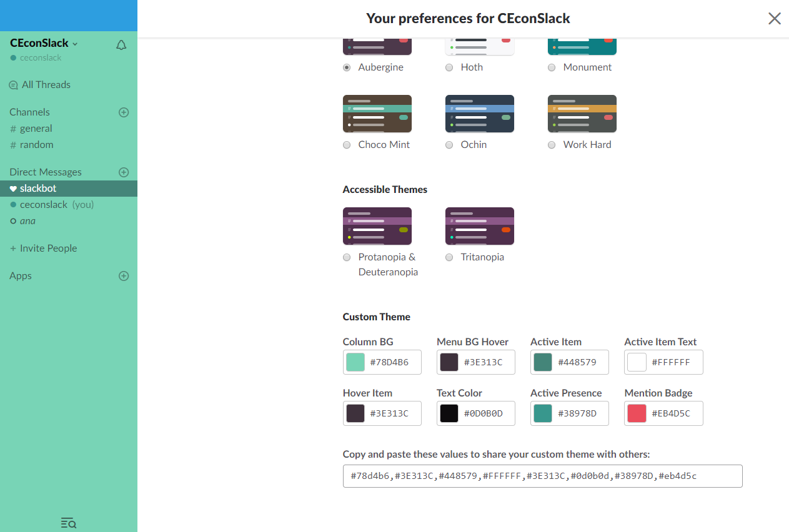Select the Choco Mint theme thumbnail
The width and height of the screenshot is (789, 532).
click(377, 114)
